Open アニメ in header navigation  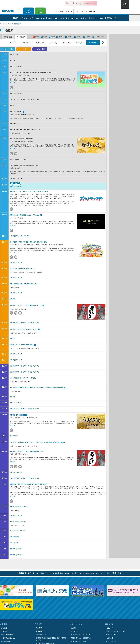(62, 18)
